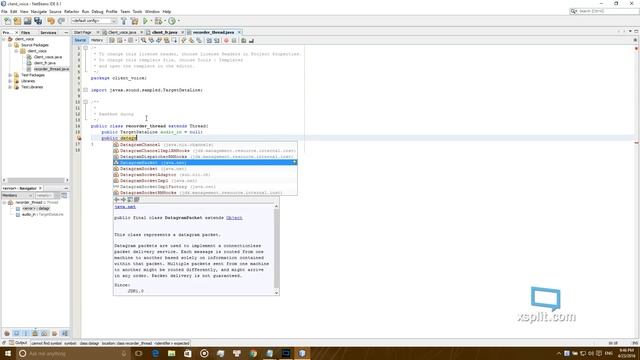Collapse the client_voice project node
Viewport: 640px width, 360px height.
pos(4,39)
